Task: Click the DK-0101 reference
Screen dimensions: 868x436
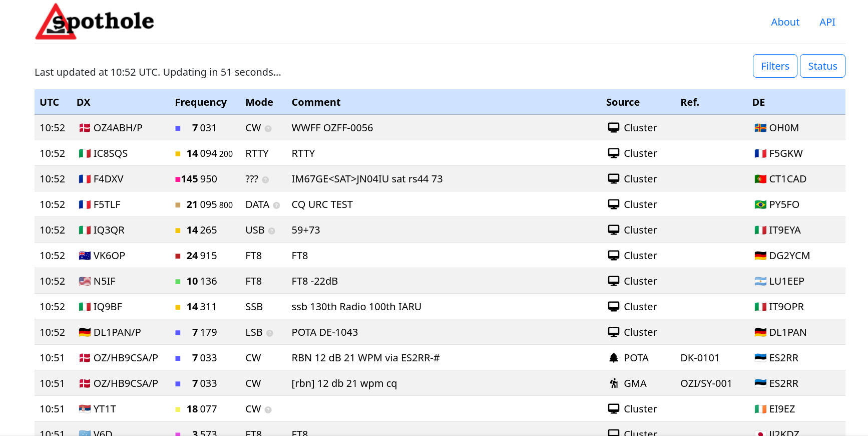Action: click(x=699, y=358)
